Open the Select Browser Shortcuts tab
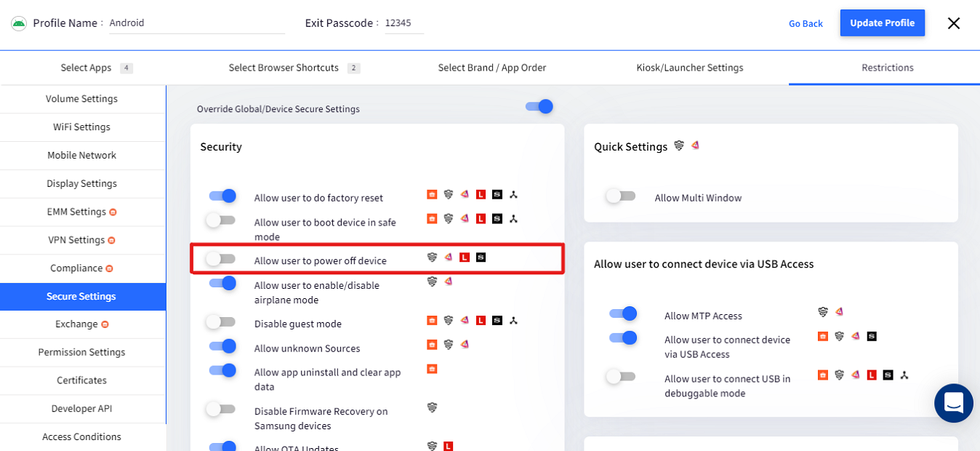Viewport: 980px width, 451px height. click(294, 68)
